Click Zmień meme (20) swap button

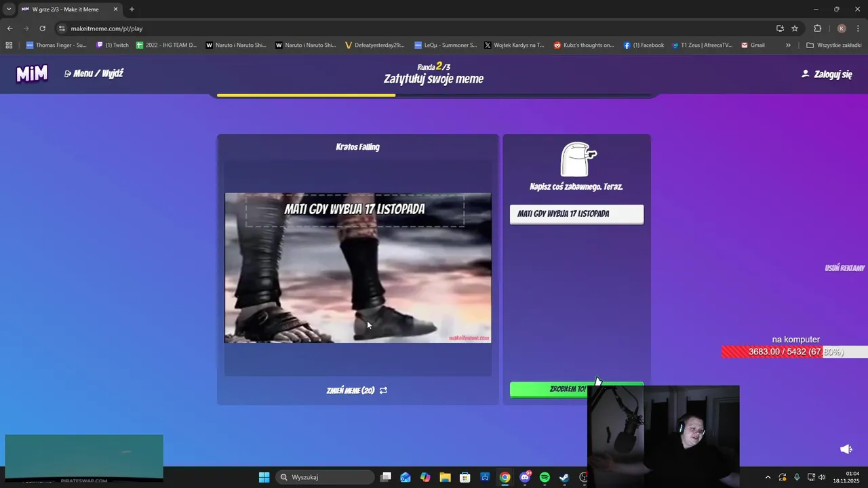pyautogui.click(x=357, y=390)
